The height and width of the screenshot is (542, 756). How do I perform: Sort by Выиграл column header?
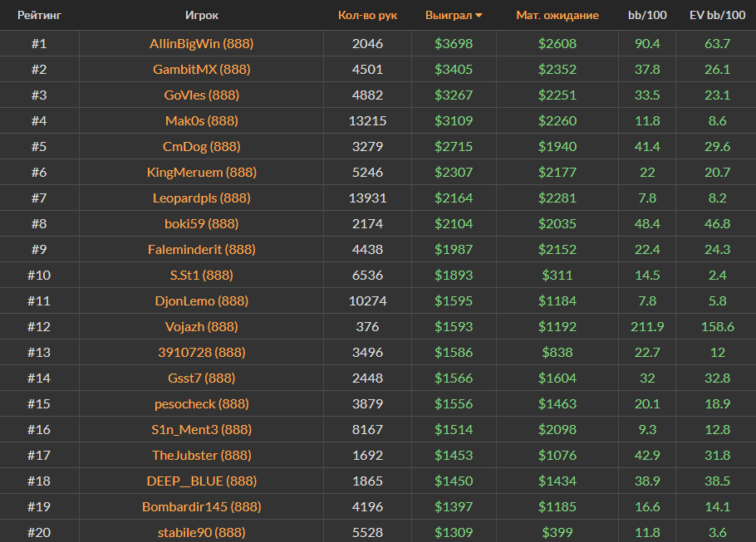448,15
